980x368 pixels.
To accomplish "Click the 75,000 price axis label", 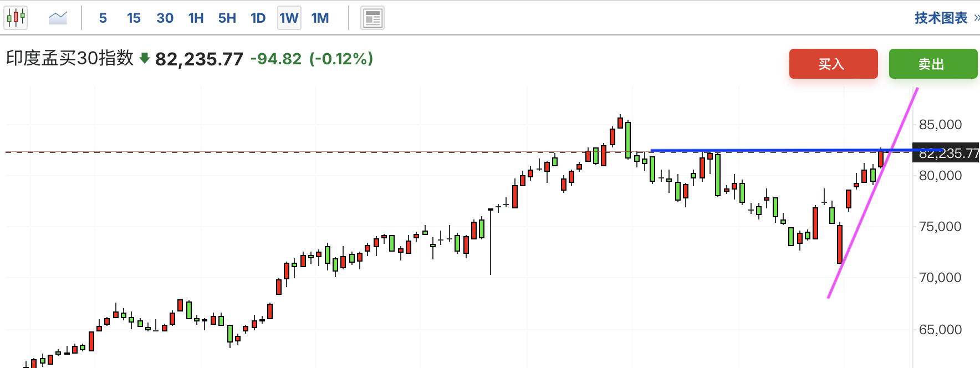I will coord(940,227).
